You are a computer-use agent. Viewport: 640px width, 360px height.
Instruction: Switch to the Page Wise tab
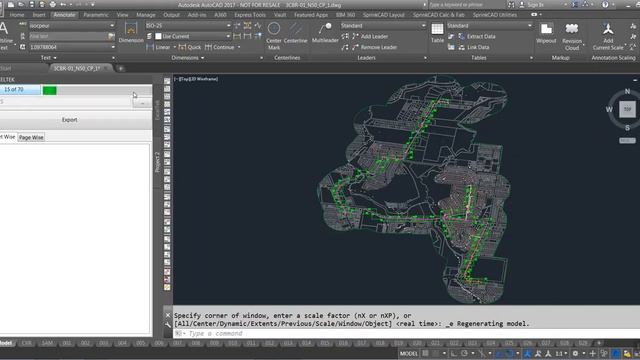point(31,137)
